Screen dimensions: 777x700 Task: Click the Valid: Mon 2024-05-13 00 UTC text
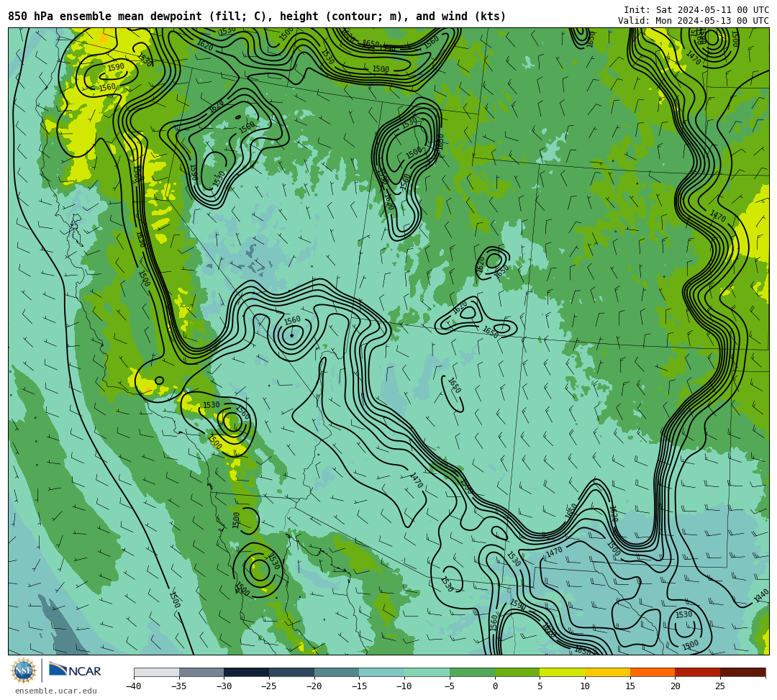(694, 21)
